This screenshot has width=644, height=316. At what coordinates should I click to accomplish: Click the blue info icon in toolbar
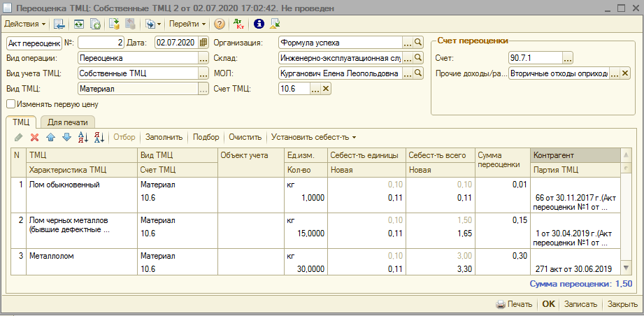[x=259, y=24]
